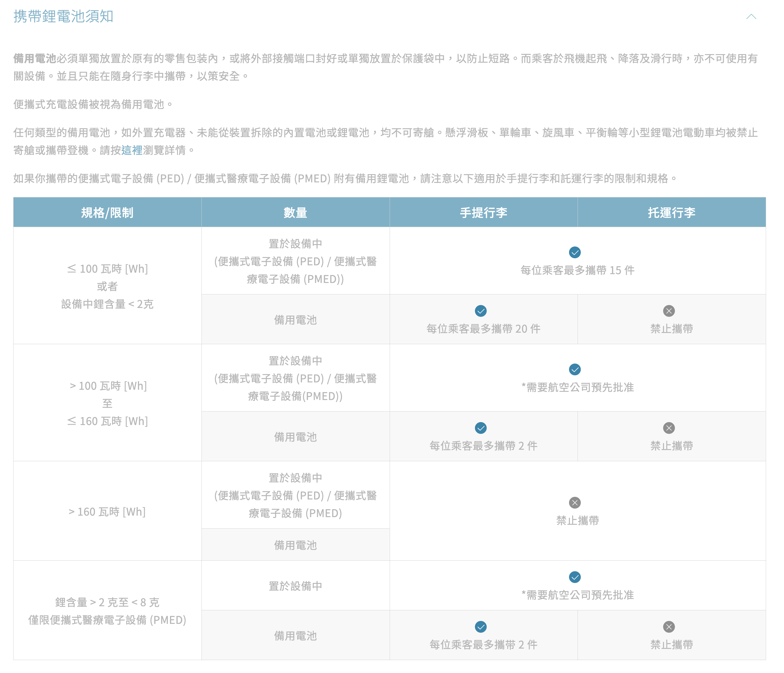
Task: Collapse the 携帶鋰電池須知 section chevron
Action: coord(751,17)
